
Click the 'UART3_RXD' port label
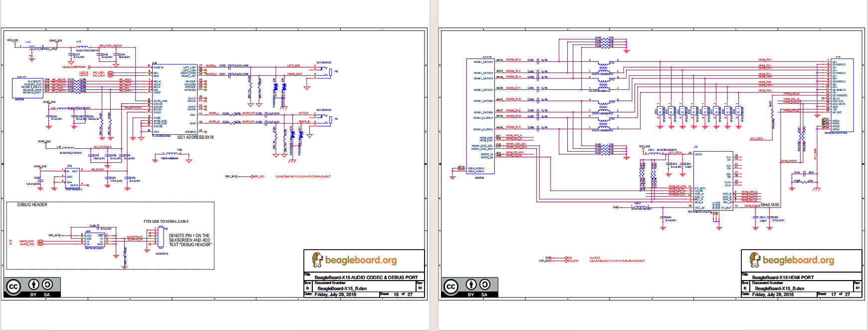click(x=27, y=241)
